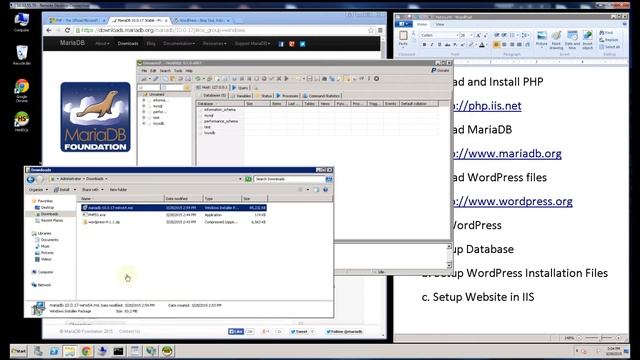640x360 pixels.
Task: Switch to HeidiSQL Variables tab
Action: tap(241, 96)
